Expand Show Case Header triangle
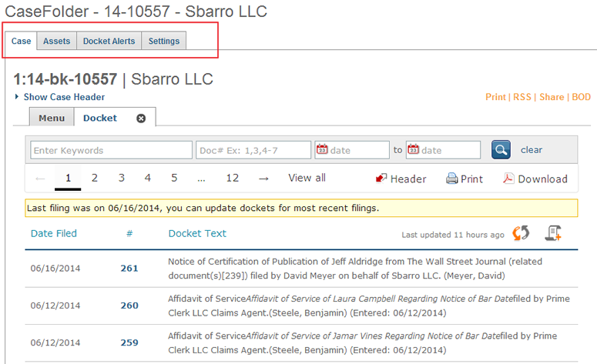 [x=17, y=97]
